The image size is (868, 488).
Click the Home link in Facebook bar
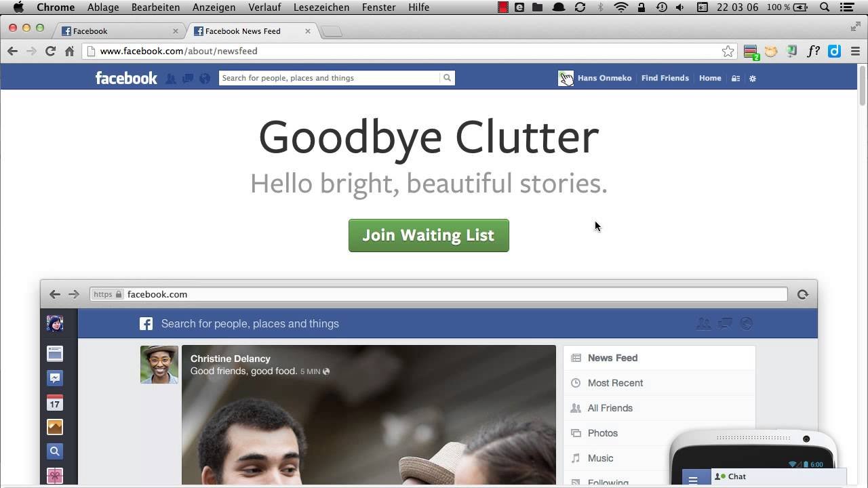coord(710,78)
